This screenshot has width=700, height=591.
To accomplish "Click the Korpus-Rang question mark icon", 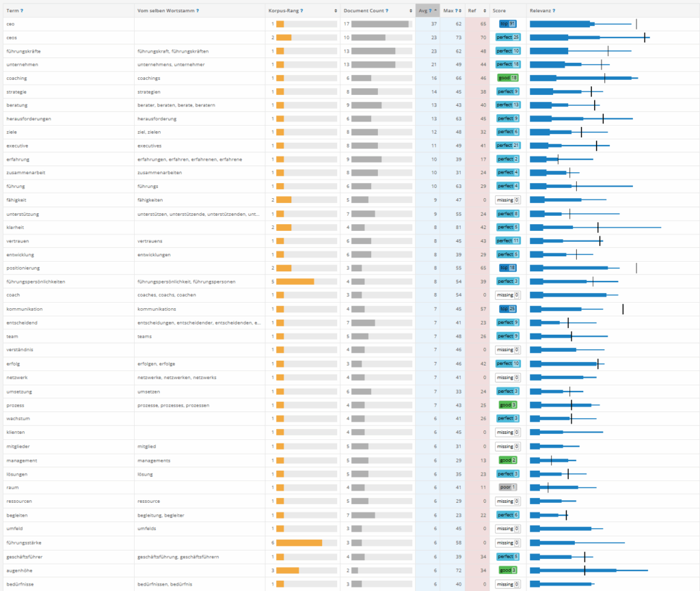I will (301, 11).
